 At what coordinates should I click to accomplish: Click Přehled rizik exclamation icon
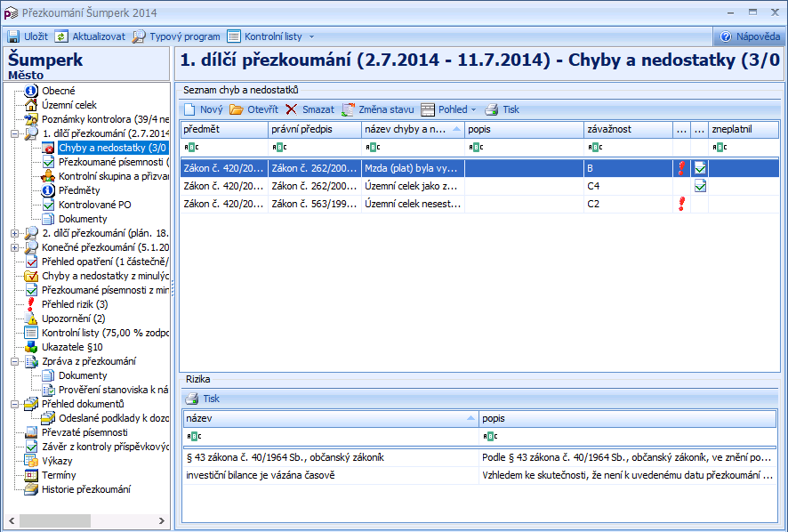(31, 304)
